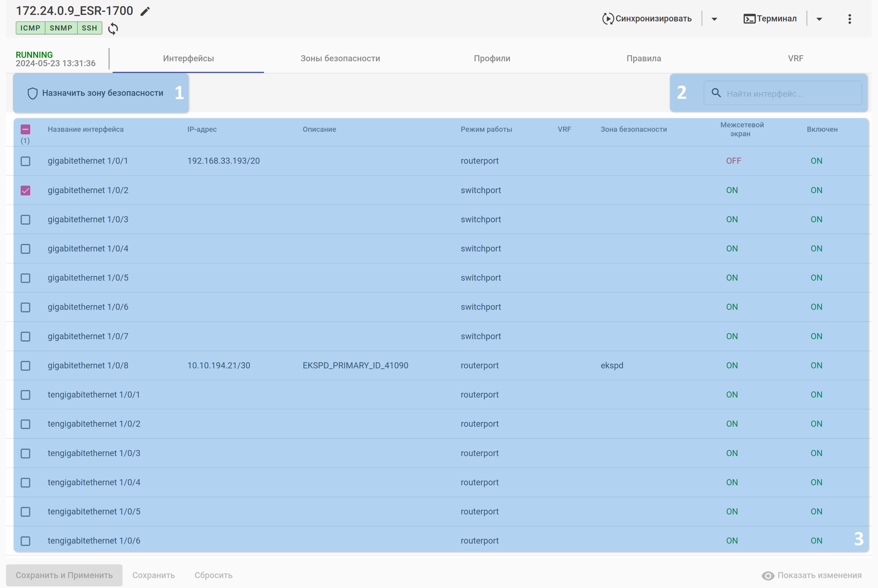Screen dimensions: 878x588
Task: Open the three-dot more options menu
Action: tap(849, 19)
